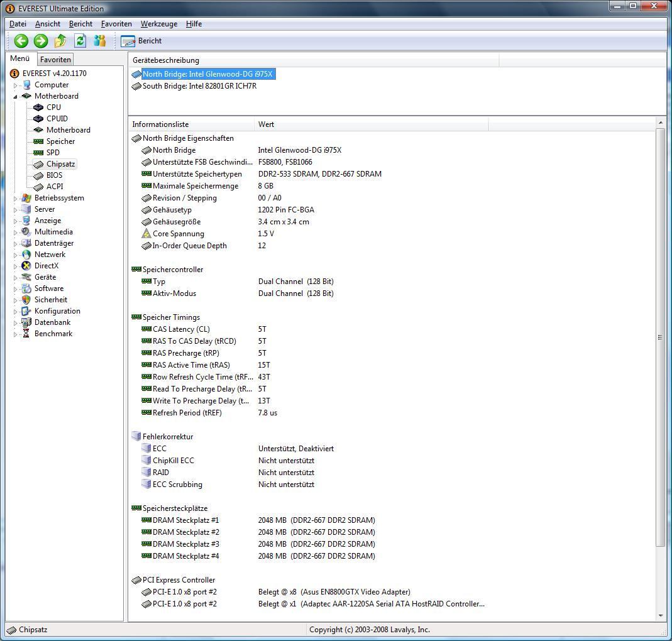Click the users icon in toolbar
This screenshot has width=672, height=641.
click(100, 41)
